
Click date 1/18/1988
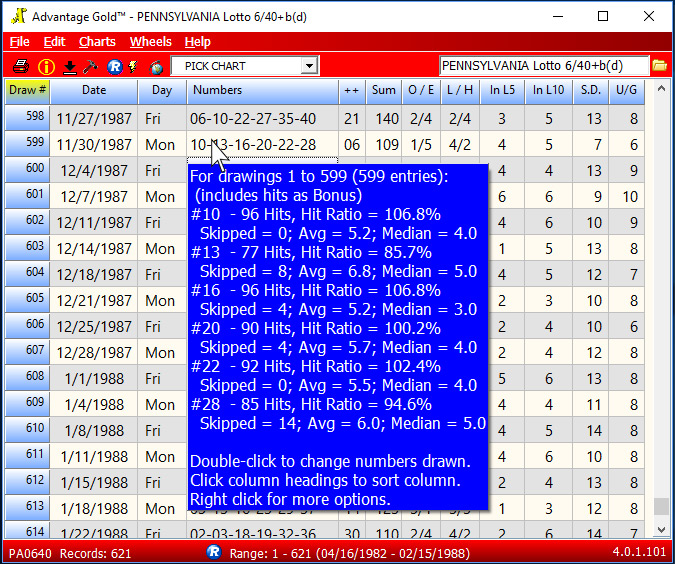click(94, 509)
